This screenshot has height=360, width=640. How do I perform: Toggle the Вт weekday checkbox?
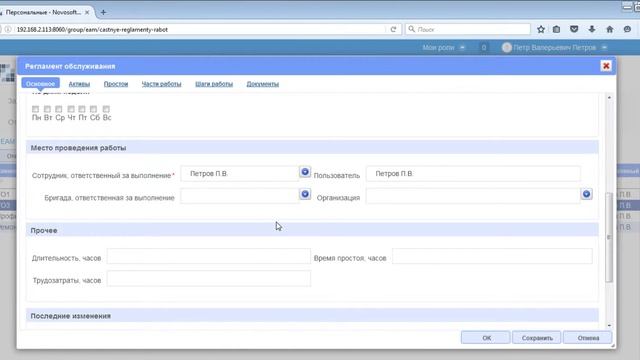tap(47, 109)
